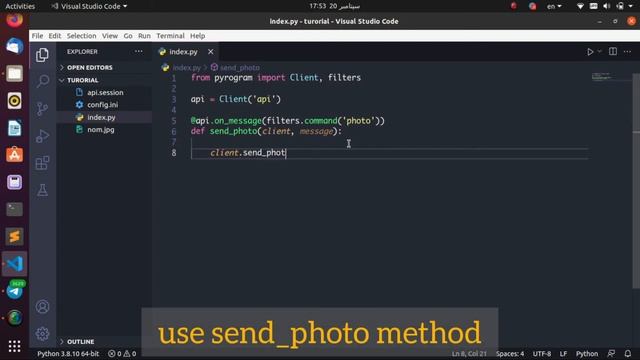Place cursor on line 8 code

pos(248,153)
